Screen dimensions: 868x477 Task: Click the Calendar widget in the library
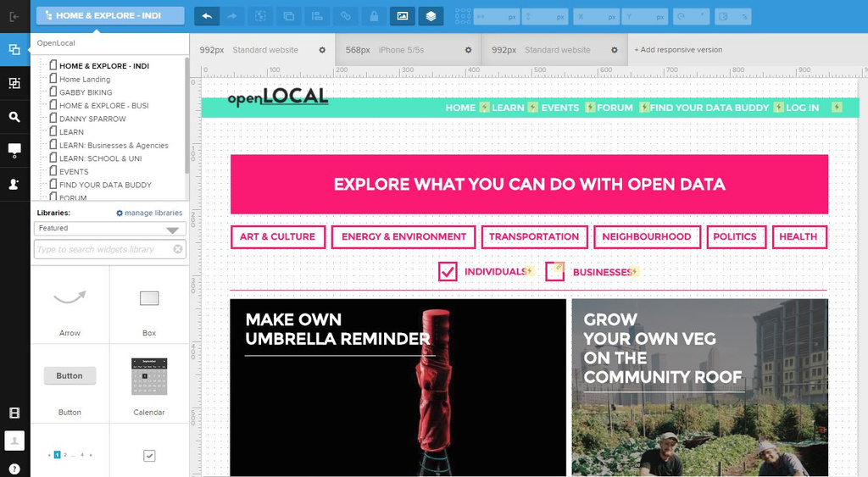click(x=149, y=385)
